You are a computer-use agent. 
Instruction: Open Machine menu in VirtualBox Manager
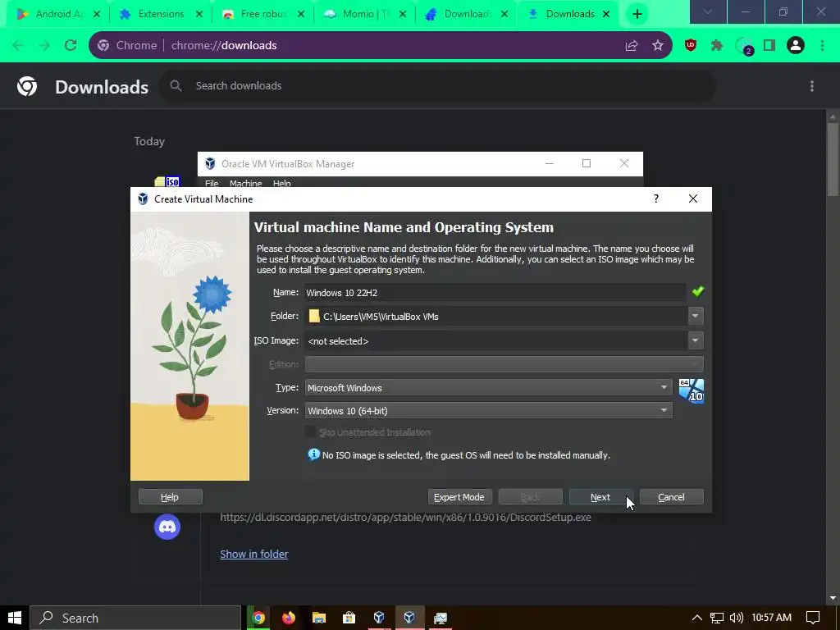[x=245, y=183]
